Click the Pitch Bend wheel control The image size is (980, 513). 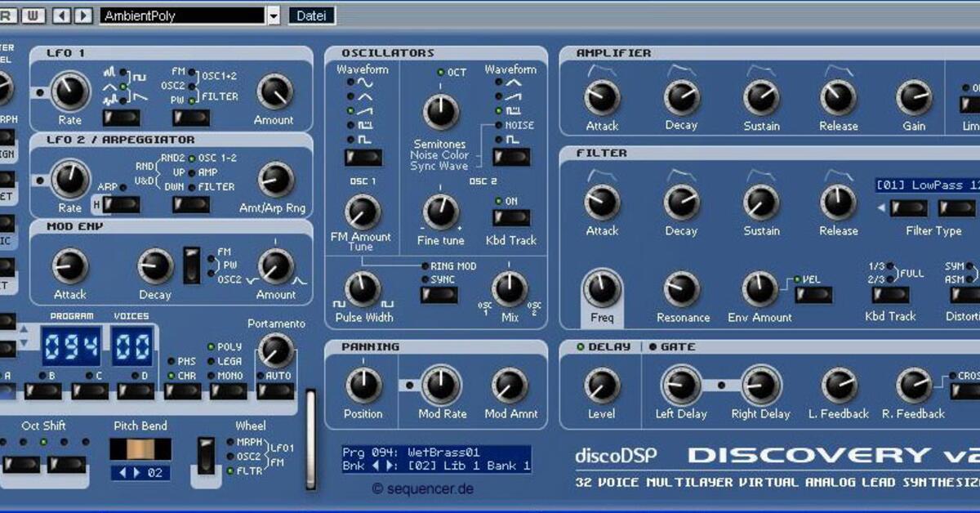(139, 448)
